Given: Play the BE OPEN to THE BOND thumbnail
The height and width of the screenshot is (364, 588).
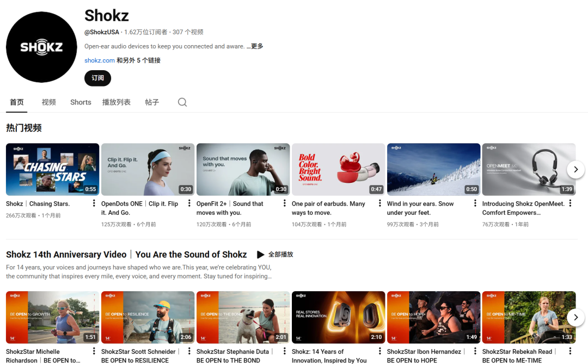Looking at the screenshot, I should 243,318.
